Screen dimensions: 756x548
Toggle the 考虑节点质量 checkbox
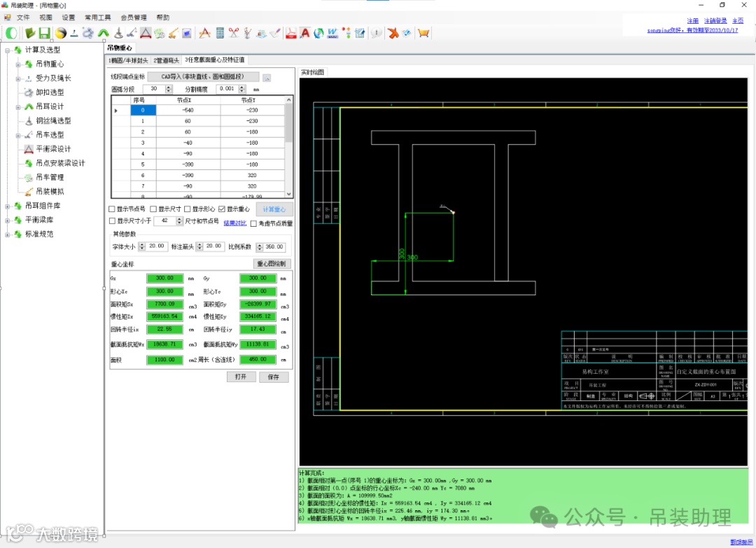click(x=253, y=223)
